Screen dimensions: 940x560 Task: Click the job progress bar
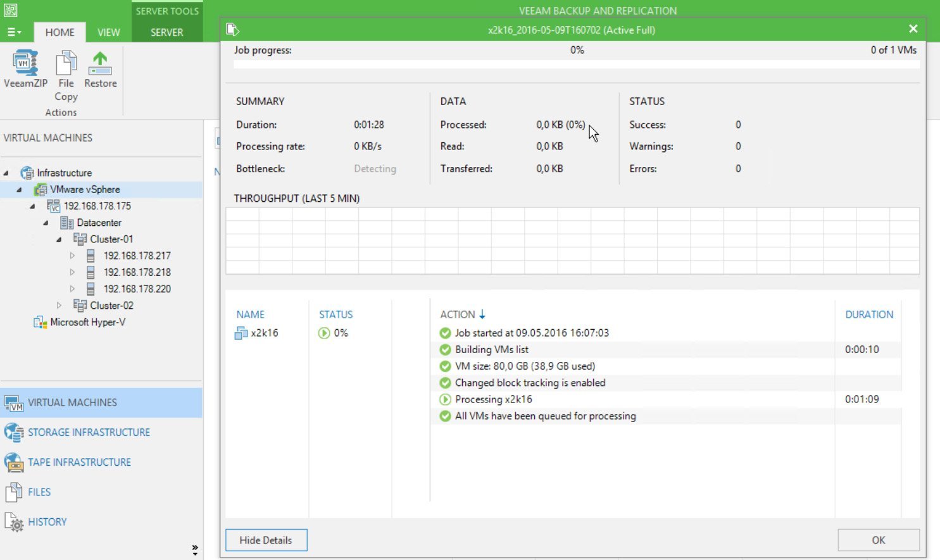(x=577, y=64)
